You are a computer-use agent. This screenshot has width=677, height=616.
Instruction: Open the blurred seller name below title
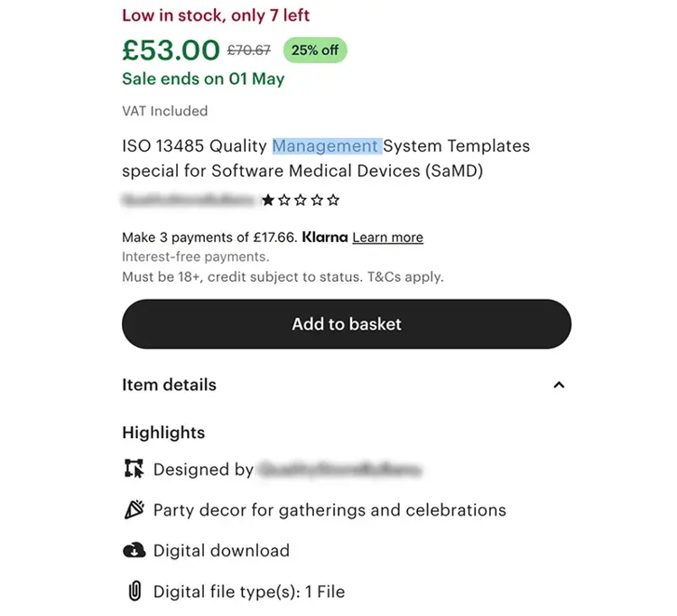[188, 200]
